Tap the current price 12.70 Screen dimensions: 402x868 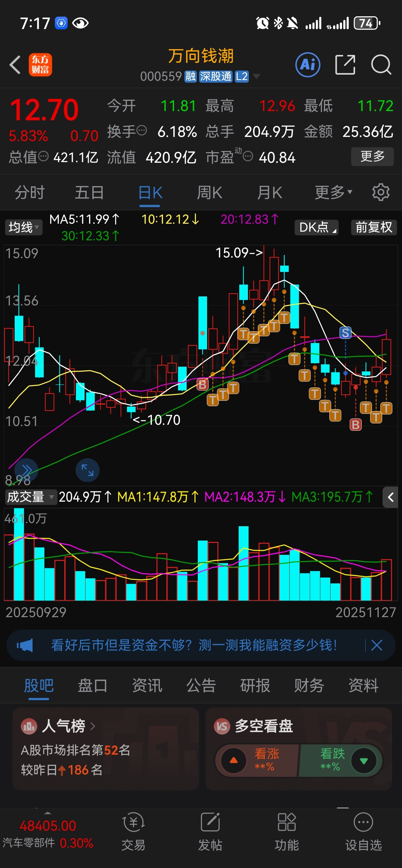click(x=44, y=110)
